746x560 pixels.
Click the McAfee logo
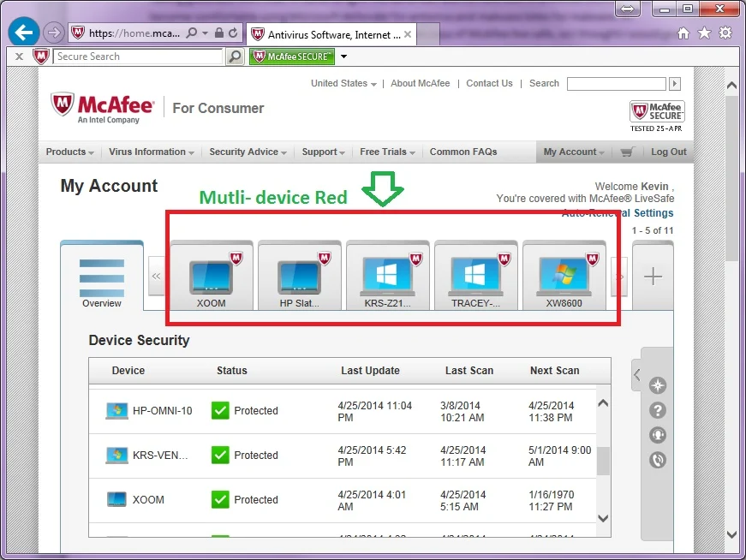[x=102, y=108]
